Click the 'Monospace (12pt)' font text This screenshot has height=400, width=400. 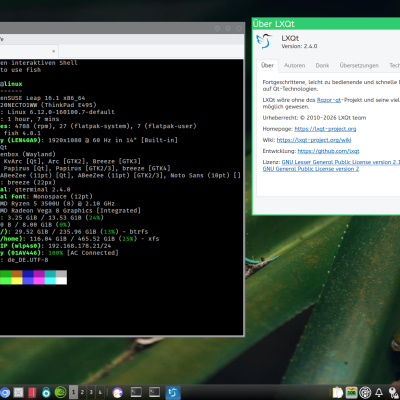[x=63, y=196]
